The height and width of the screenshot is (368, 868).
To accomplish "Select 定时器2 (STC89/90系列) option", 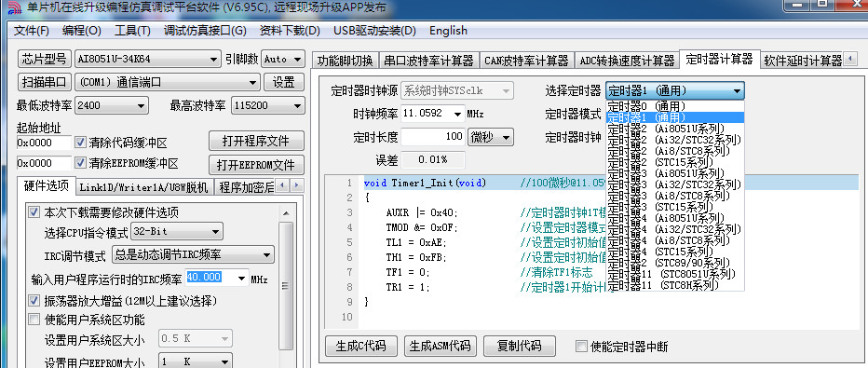I will 675,263.
